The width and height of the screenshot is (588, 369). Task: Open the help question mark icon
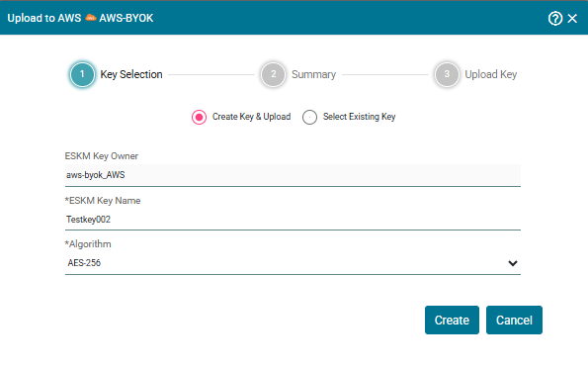coord(555,18)
